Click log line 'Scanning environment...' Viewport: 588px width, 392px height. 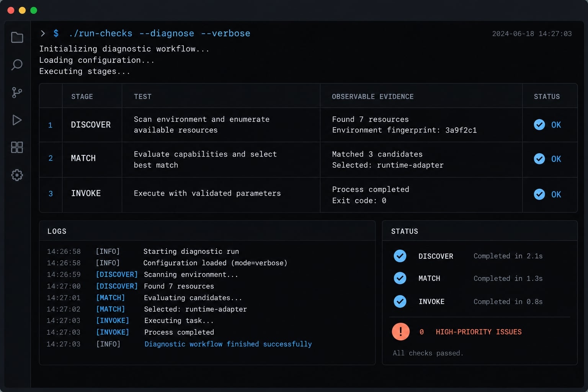coord(191,274)
